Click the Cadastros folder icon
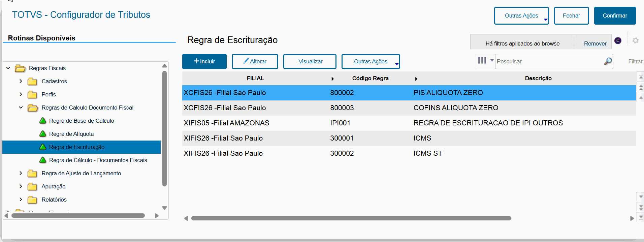Viewport: 644px width, 242px height. click(32, 82)
